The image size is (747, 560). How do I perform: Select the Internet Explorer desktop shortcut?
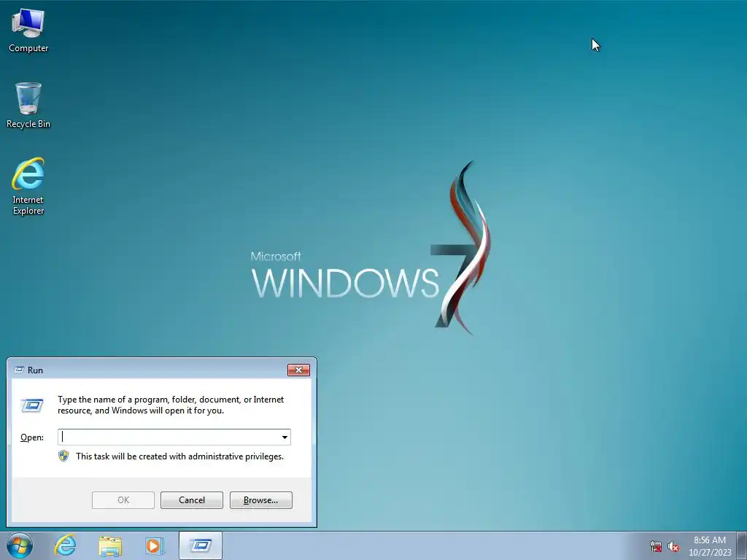28,186
